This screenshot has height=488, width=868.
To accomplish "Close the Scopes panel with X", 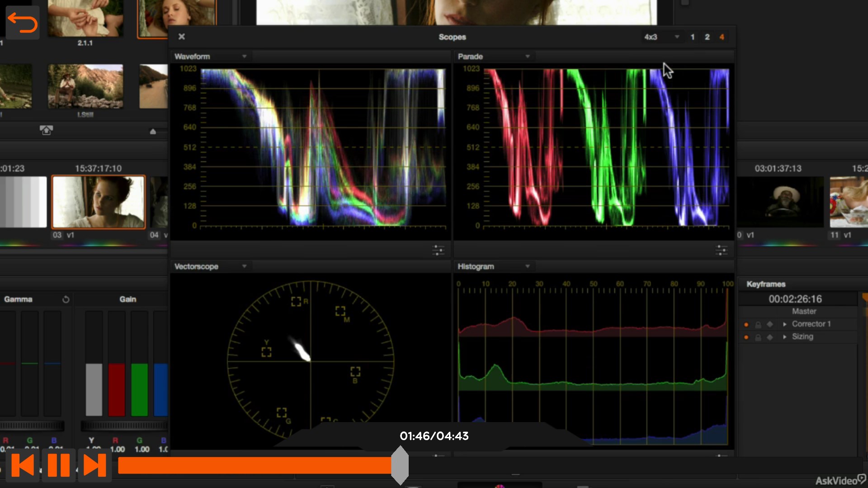I will (x=182, y=37).
